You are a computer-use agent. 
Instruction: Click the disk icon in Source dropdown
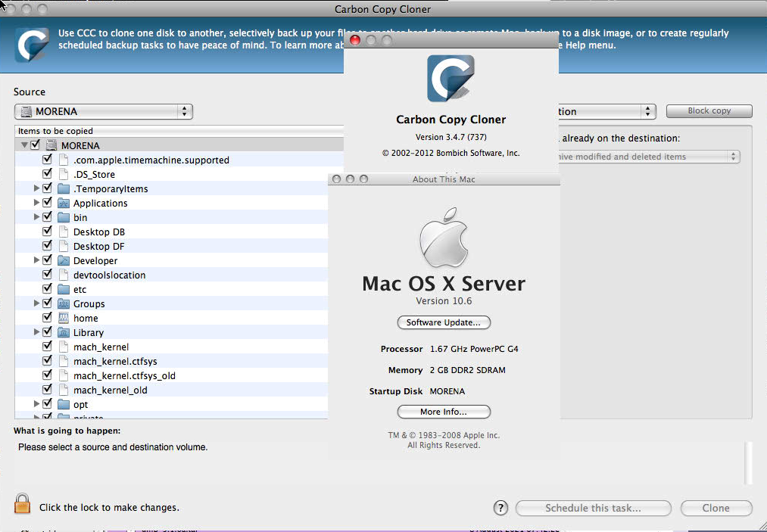[x=27, y=111]
